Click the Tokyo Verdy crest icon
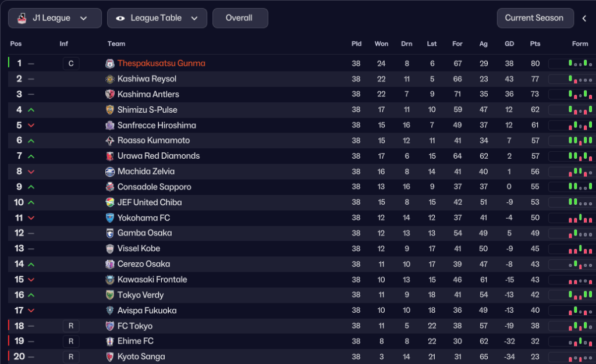The width and height of the screenshot is (596, 364). [110, 295]
